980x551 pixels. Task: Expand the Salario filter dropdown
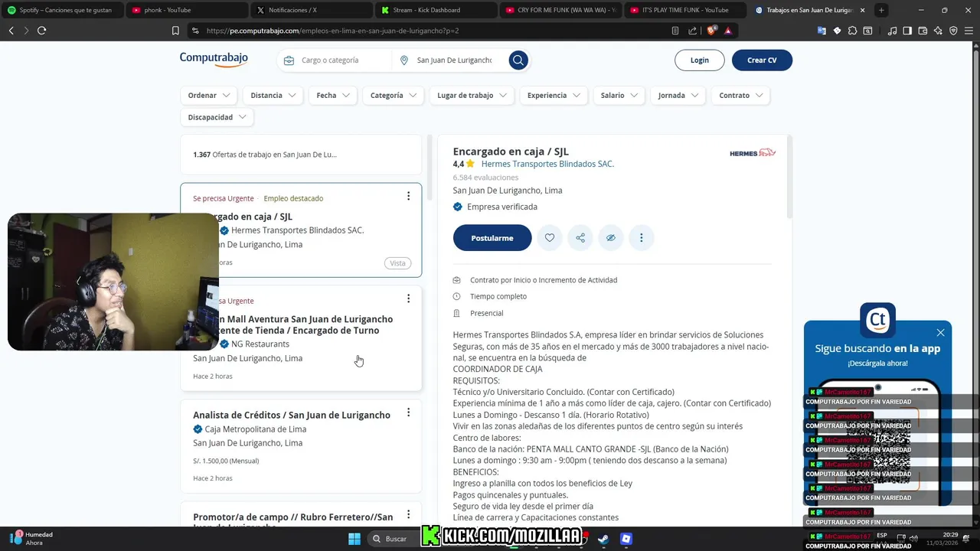619,96
